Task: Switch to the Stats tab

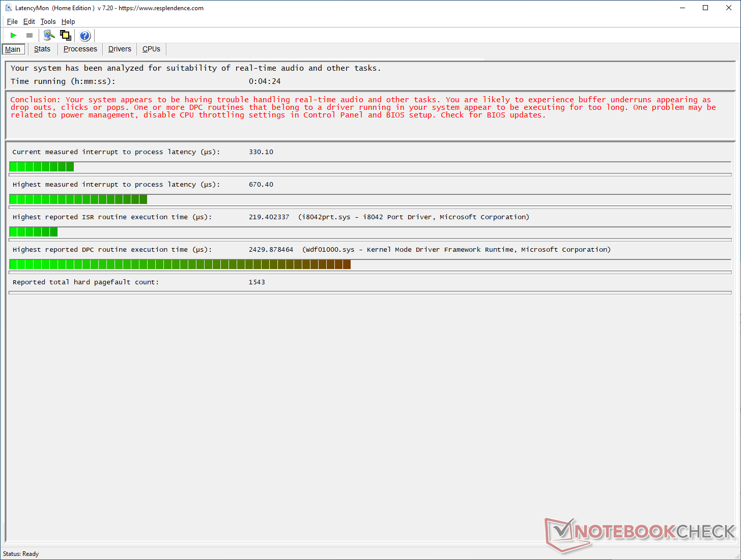Action: (42, 49)
